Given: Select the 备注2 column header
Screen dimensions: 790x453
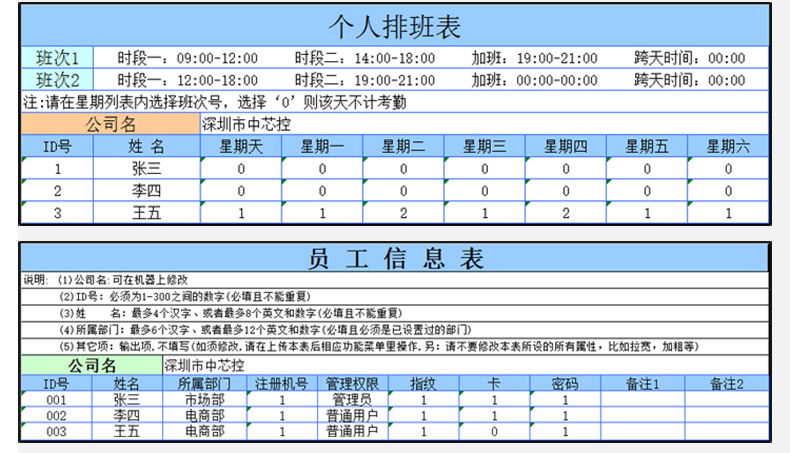Looking at the screenshot, I should 727,383.
